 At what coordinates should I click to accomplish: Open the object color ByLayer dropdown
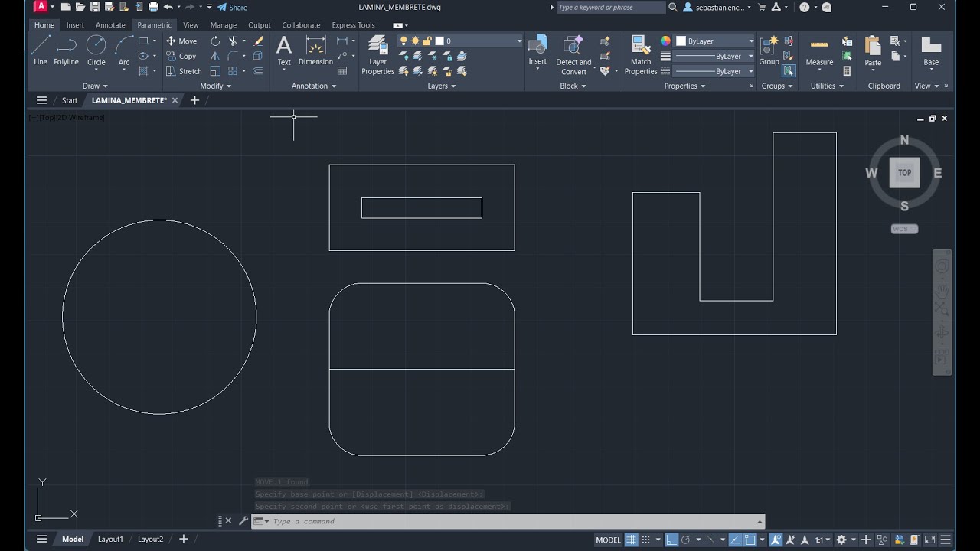click(714, 41)
